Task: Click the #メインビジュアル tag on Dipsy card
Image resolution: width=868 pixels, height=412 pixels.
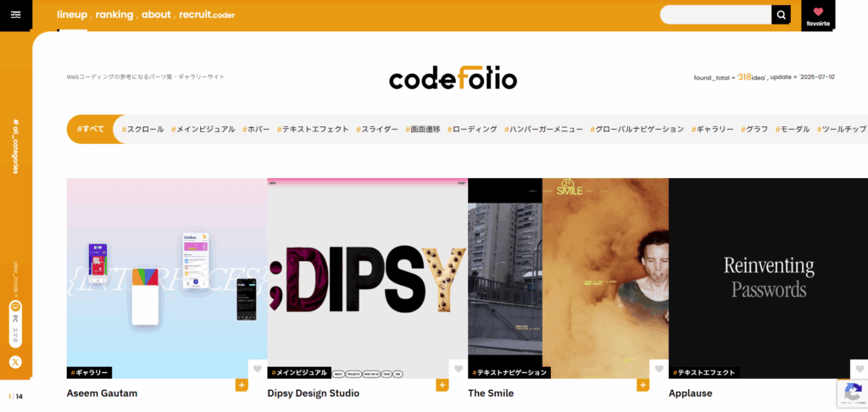Action: pos(299,373)
